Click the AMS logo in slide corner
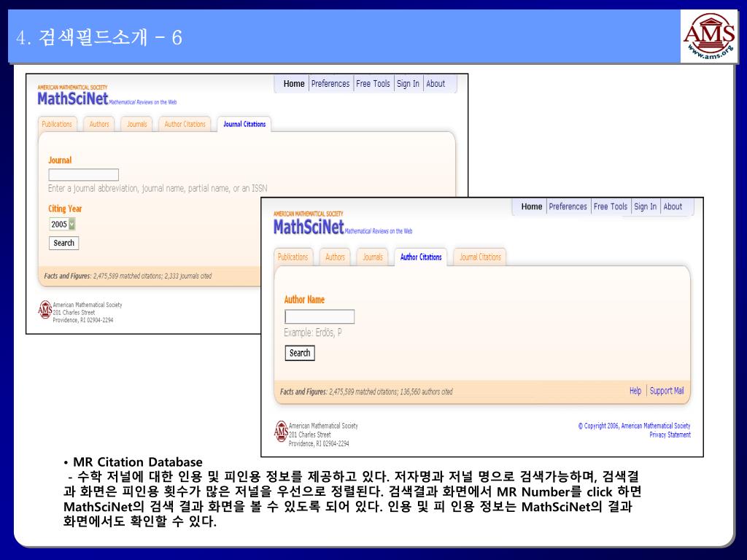The image size is (747, 560). coord(709,36)
